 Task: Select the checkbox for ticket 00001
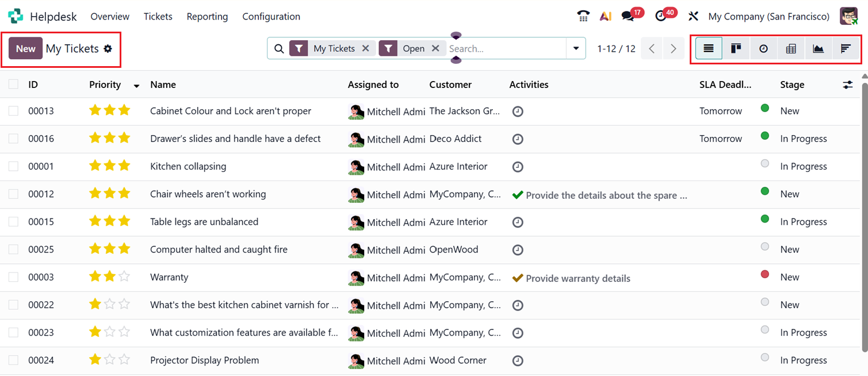[x=13, y=167]
